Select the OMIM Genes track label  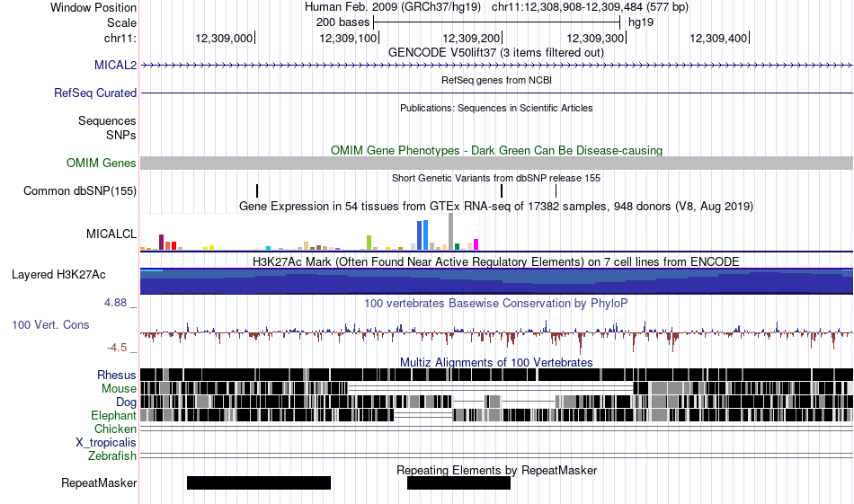tap(101, 164)
